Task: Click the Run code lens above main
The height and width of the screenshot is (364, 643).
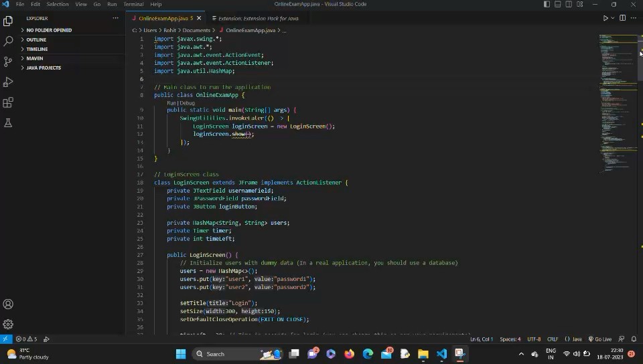Action: coord(171,103)
